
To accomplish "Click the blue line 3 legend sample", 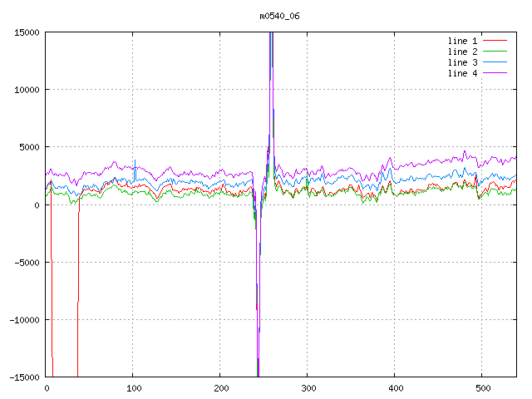I will point(495,62).
